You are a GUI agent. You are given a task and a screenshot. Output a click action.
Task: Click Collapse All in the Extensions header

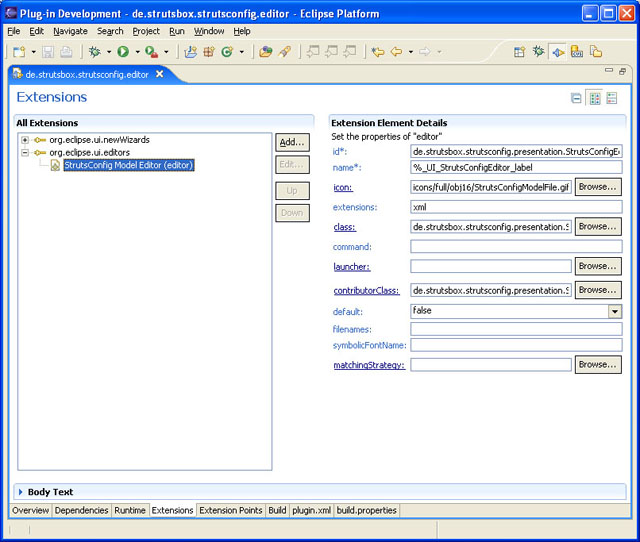[576, 98]
